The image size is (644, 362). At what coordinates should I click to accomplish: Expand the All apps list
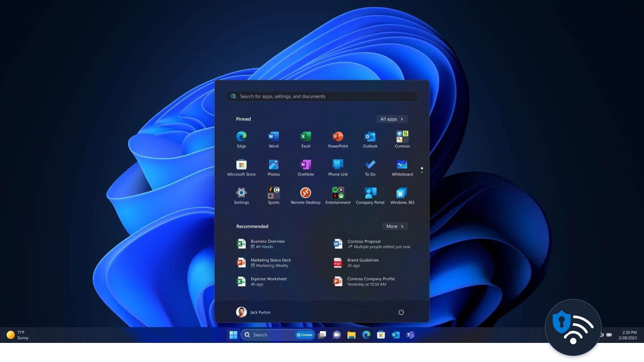coord(391,119)
